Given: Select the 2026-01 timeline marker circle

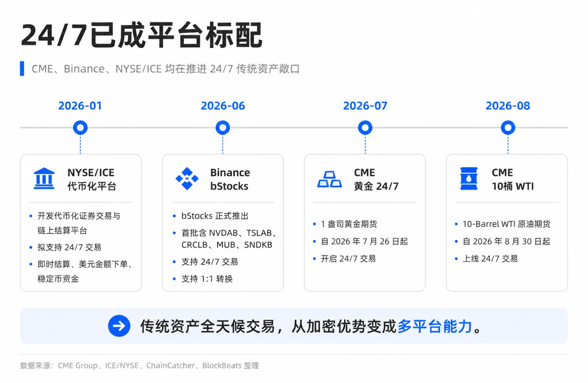Looking at the screenshot, I should click(80, 128).
